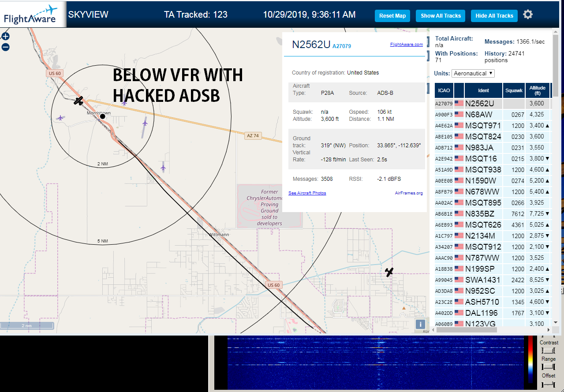The image size is (564, 392).
Task: Zoom out the map with minus button
Action: click(5, 47)
